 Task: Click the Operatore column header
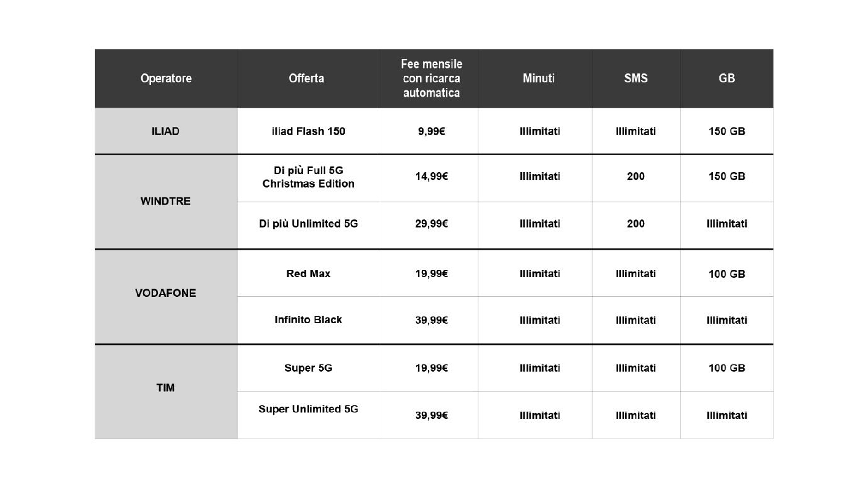[166, 78]
